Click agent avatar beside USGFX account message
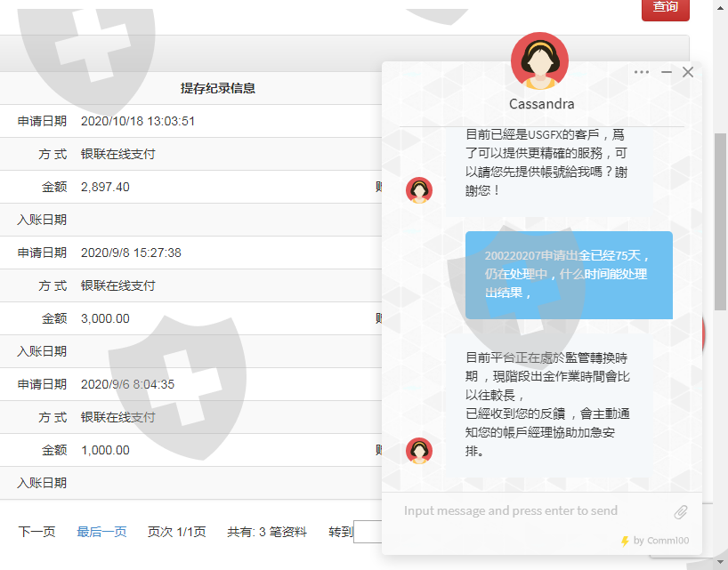 [x=419, y=189]
